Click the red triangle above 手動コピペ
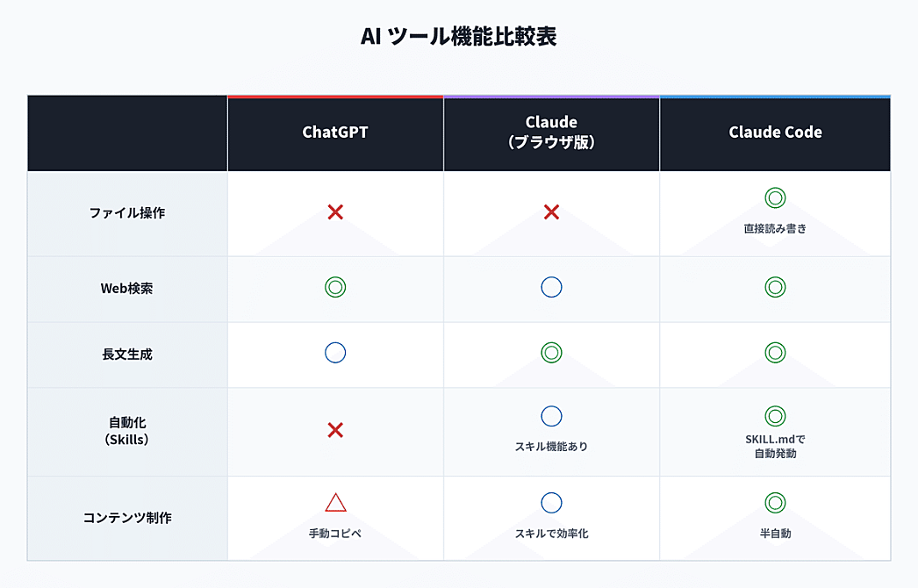This screenshot has width=918, height=588. click(x=335, y=503)
